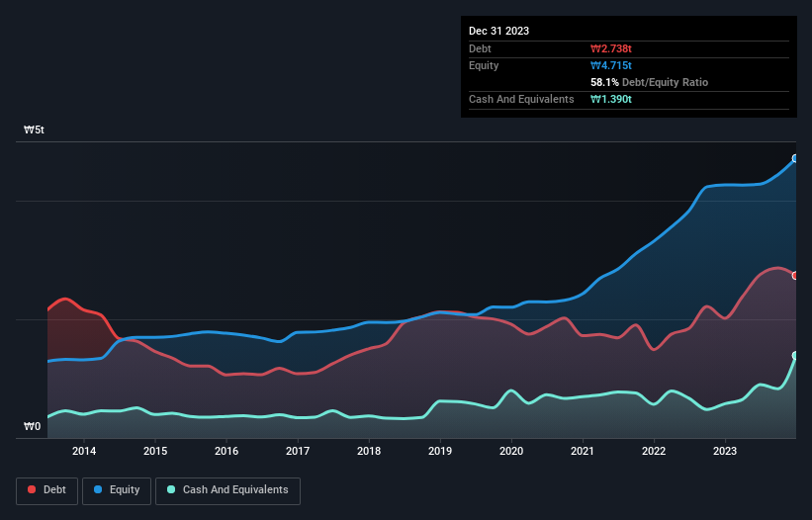Image resolution: width=812 pixels, height=520 pixels.
Task: Click the 2021 x-axis label
Action: [583, 451]
